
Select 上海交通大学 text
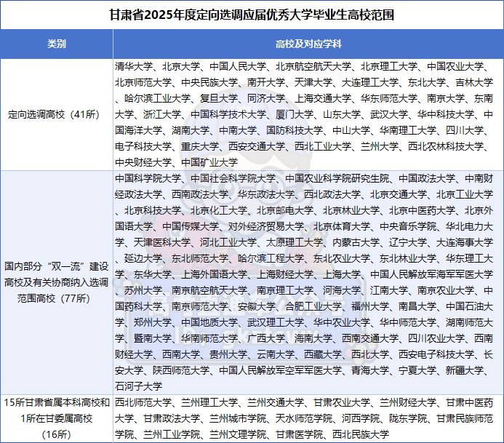click(323, 98)
